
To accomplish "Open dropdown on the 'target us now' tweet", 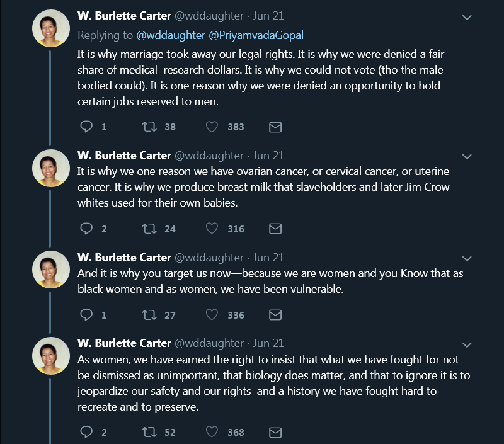I will point(467,258).
